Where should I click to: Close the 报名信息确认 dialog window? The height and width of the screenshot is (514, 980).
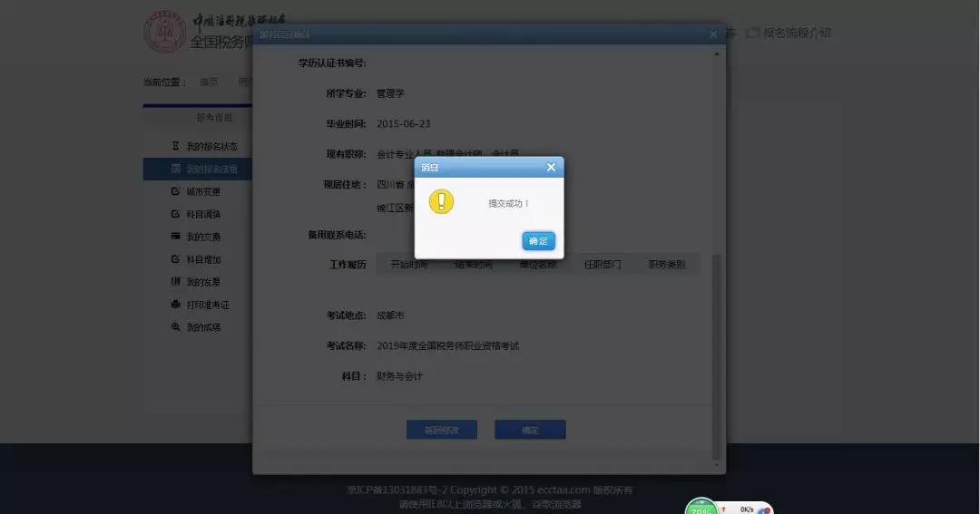[x=713, y=34]
